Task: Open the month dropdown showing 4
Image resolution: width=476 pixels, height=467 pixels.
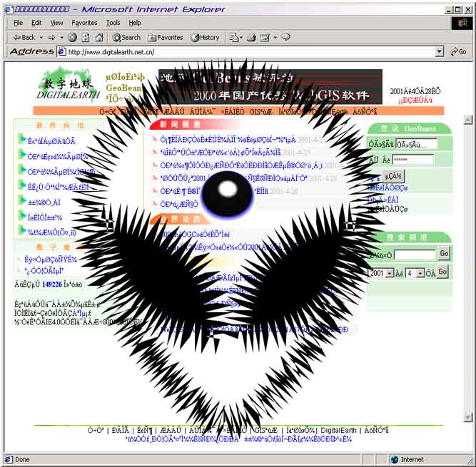Action: 420,273
